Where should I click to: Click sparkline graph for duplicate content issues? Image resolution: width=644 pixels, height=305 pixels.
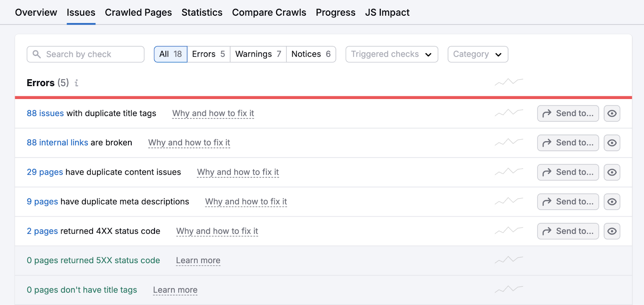pyautogui.click(x=509, y=172)
